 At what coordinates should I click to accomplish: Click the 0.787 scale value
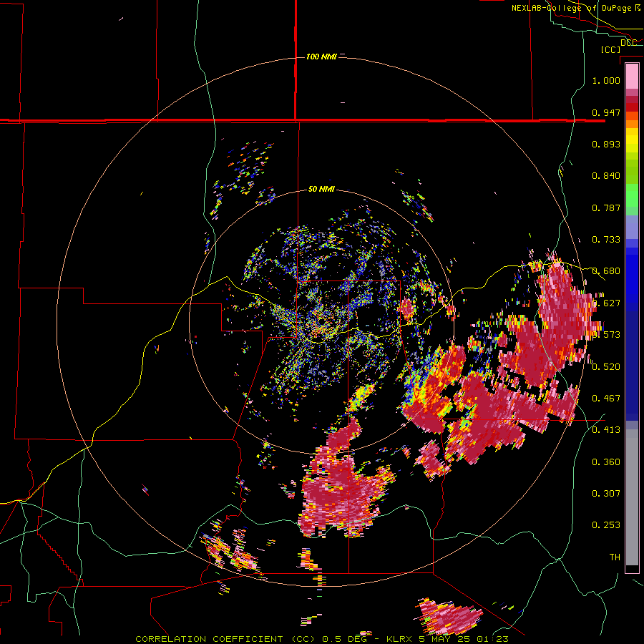tap(606, 208)
